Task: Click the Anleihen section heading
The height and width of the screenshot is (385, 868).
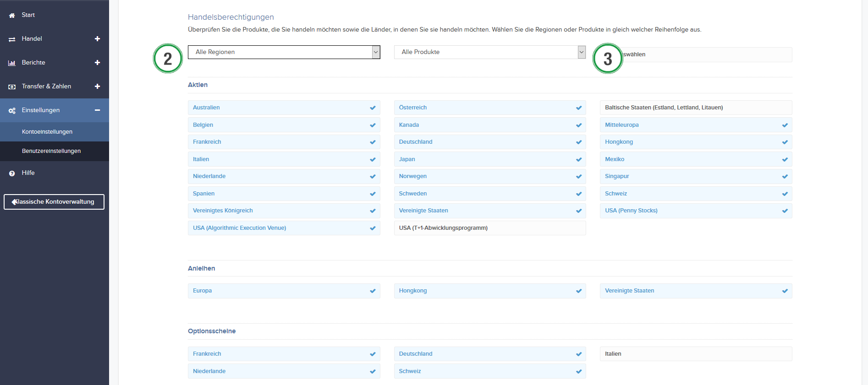Action: pyautogui.click(x=201, y=268)
